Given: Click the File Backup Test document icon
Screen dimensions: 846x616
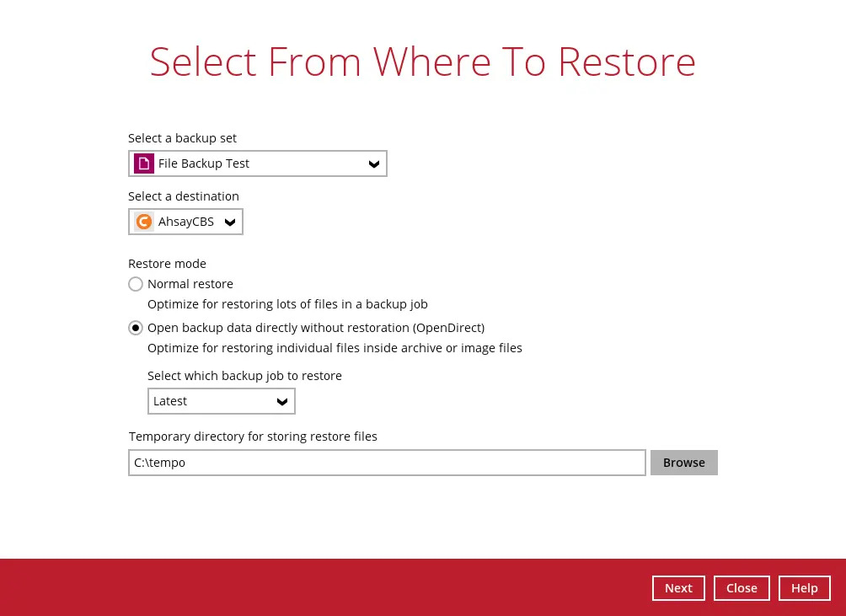Looking at the screenshot, I should pos(144,163).
